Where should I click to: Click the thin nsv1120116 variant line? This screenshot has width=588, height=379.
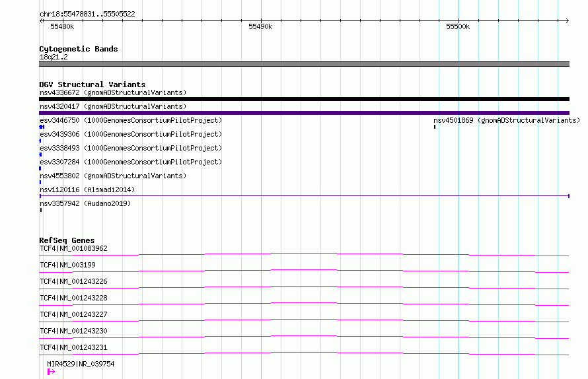point(304,195)
